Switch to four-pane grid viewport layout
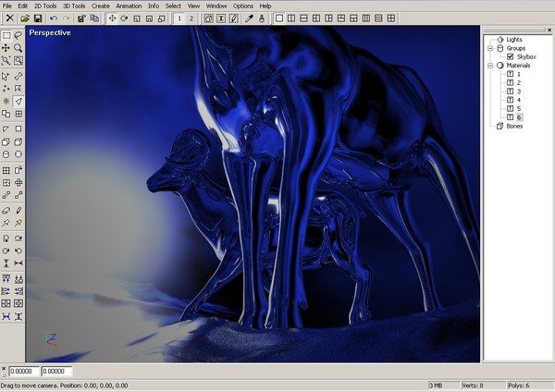This screenshot has width=555, height=392. (x=391, y=18)
